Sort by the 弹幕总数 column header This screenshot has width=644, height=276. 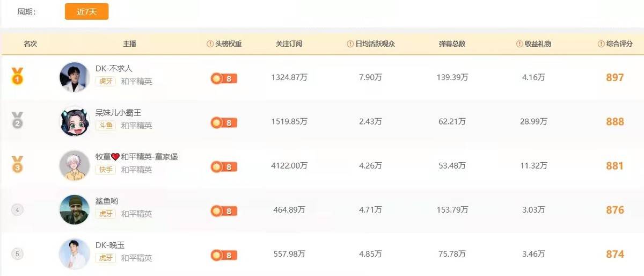[452, 44]
